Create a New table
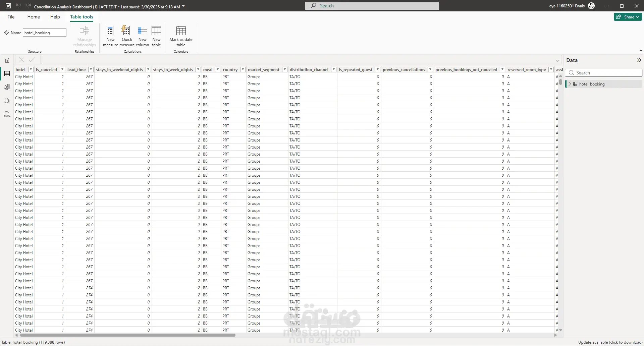Viewport: 644px width, 346px height. (156, 36)
